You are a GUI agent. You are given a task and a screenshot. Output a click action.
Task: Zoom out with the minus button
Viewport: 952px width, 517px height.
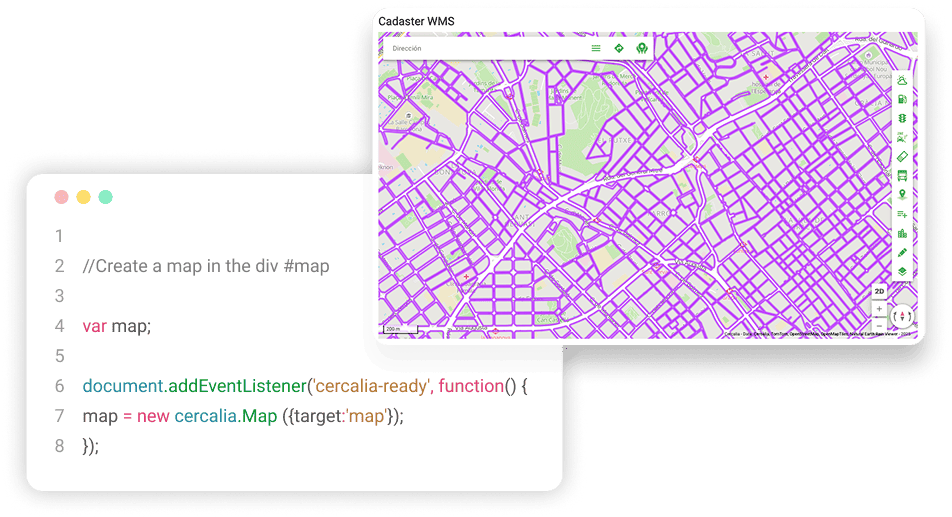coord(879,325)
